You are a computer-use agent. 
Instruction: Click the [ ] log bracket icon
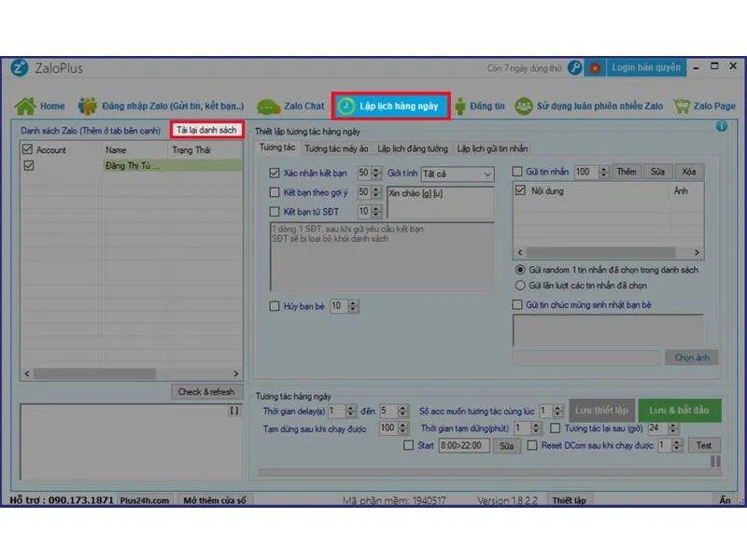tap(234, 411)
